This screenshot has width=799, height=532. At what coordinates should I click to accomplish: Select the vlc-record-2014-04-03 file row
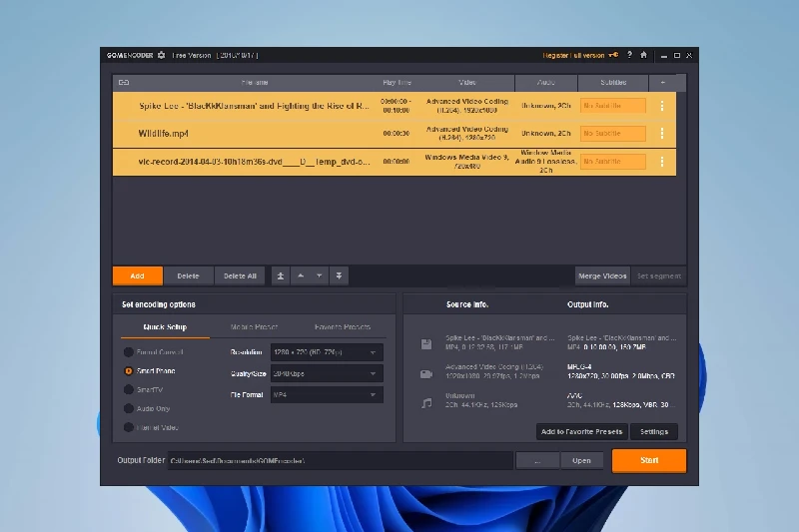(x=395, y=162)
